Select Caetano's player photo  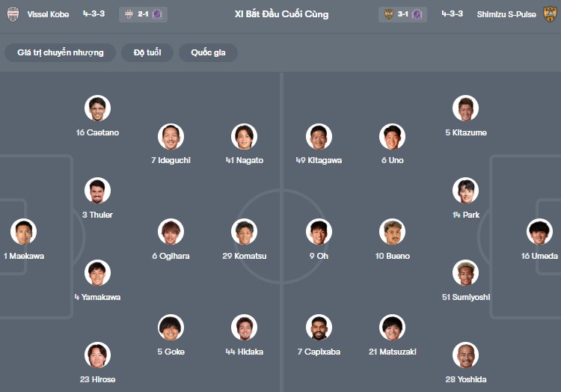97,108
